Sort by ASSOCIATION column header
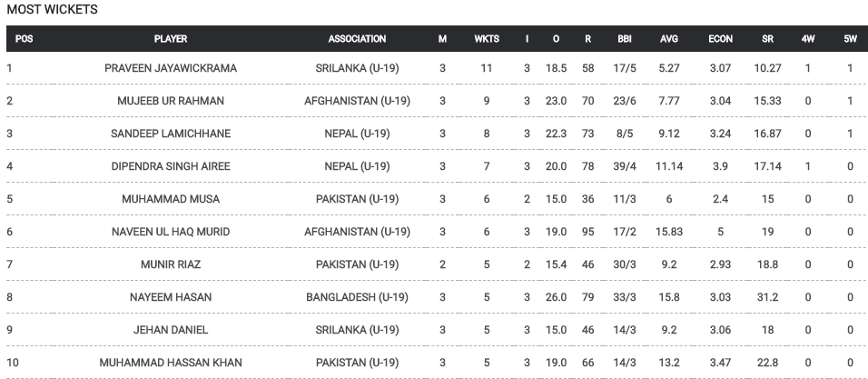This screenshot has width=868, height=379. tap(357, 39)
